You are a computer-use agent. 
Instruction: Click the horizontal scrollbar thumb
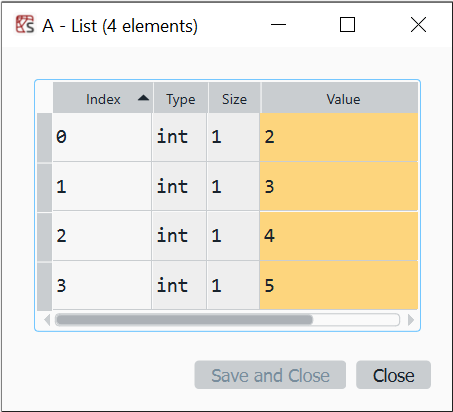click(x=184, y=320)
